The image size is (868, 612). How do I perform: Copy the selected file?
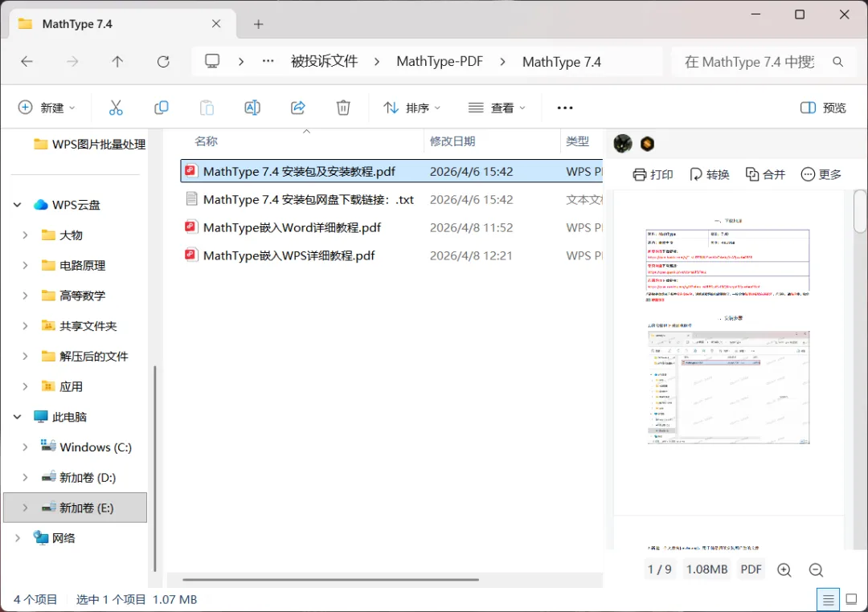pos(161,108)
